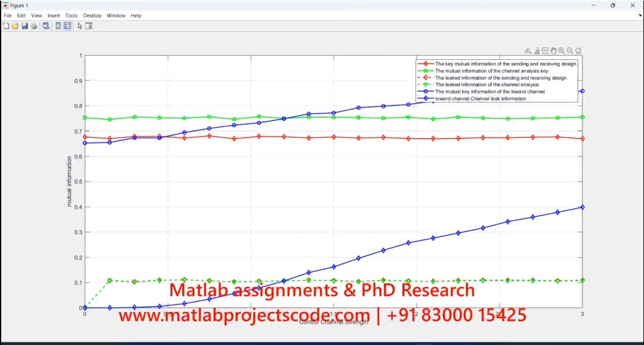Open the View menu
This screenshot has height=345, width=644.
[37, 16]
